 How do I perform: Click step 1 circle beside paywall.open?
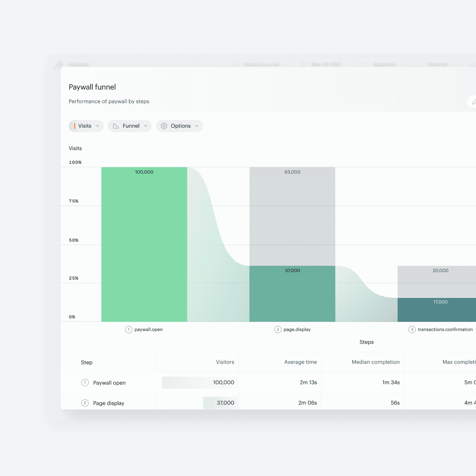click(x=129, y=329)
